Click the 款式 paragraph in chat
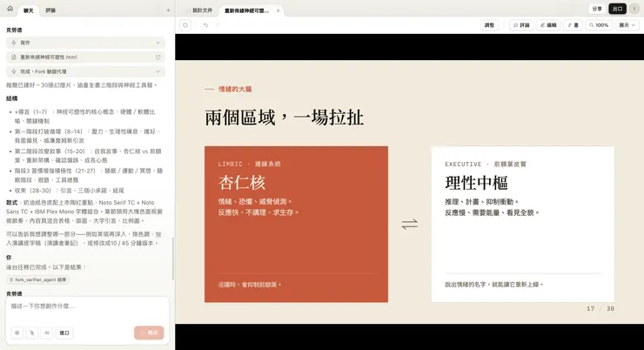This screenshot has width=644, height=350. click(x=84, y=212)
